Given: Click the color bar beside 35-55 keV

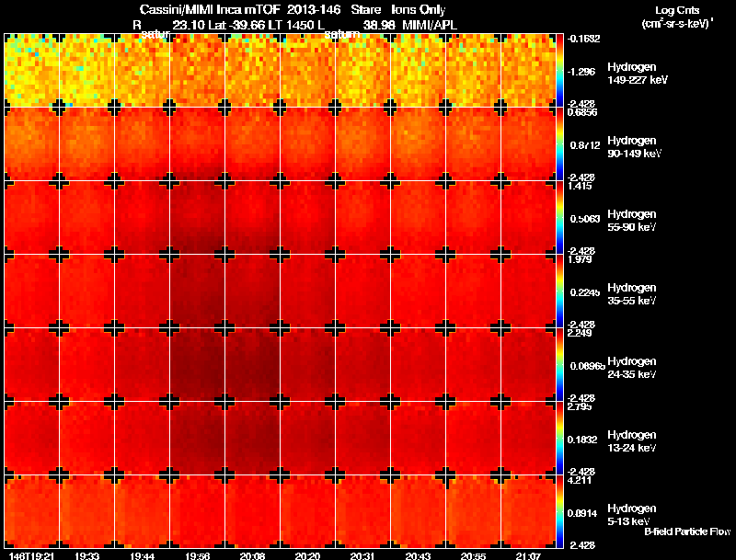Looking at the screenshot, I should coord(559,291).
